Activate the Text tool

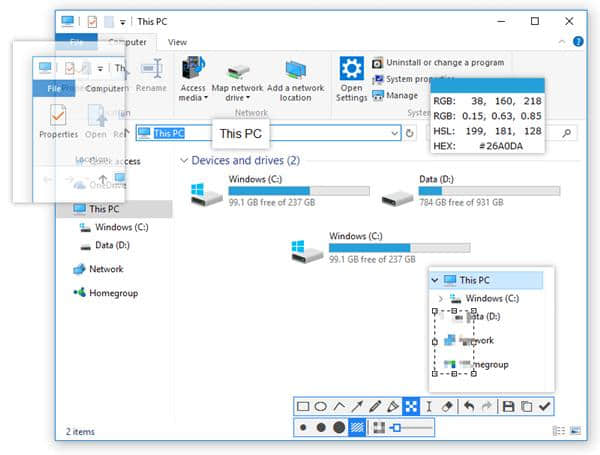click(429, 407)
